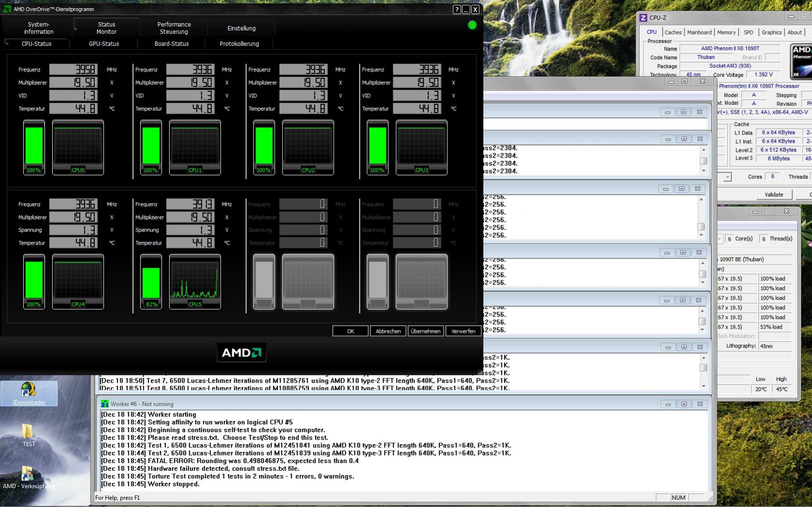Click the CPU3 Temperatur value field
812x507 pixels.
coord(417,109)
